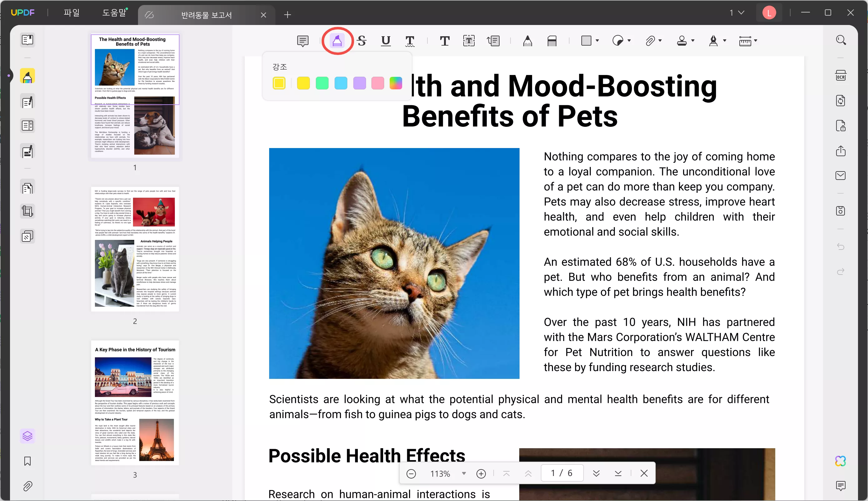The height and width of the screenshot is (501, 868).
Task: Open the 파일 menu
Action: (x=72, y=13)
